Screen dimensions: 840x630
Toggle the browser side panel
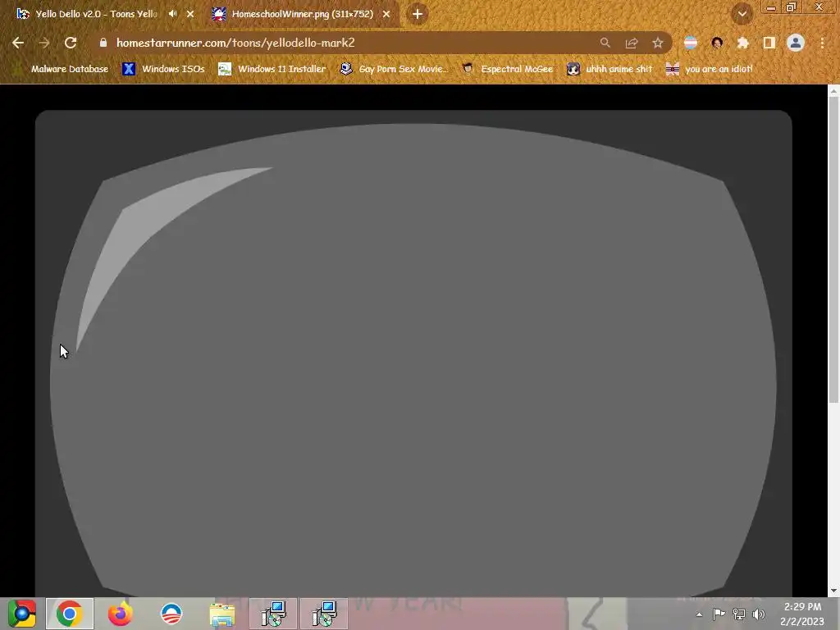tap(769, 43)
